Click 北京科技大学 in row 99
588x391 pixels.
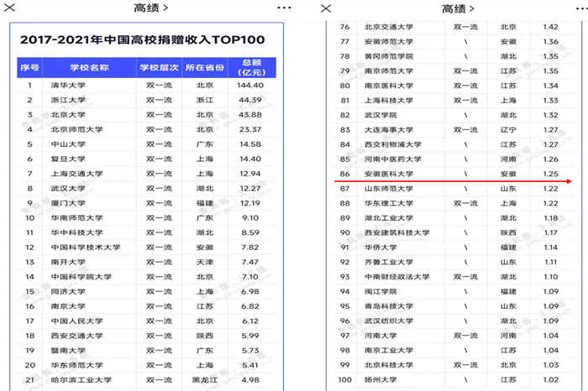[389, 365]
